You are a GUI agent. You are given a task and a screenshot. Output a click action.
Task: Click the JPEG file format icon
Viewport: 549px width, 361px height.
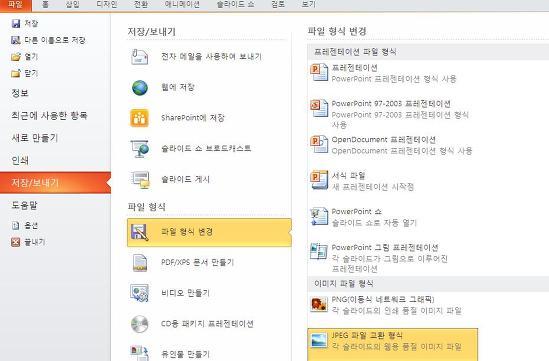[319, 340]
